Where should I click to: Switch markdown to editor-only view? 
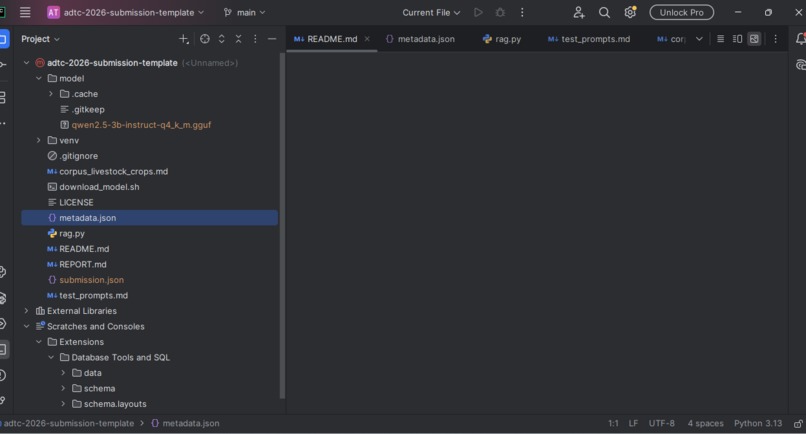coord(721,39)
